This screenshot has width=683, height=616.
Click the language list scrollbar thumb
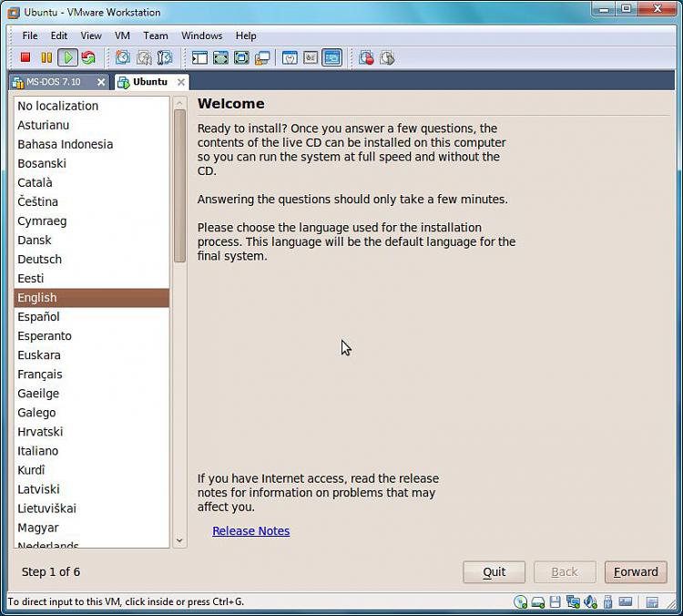179,186
